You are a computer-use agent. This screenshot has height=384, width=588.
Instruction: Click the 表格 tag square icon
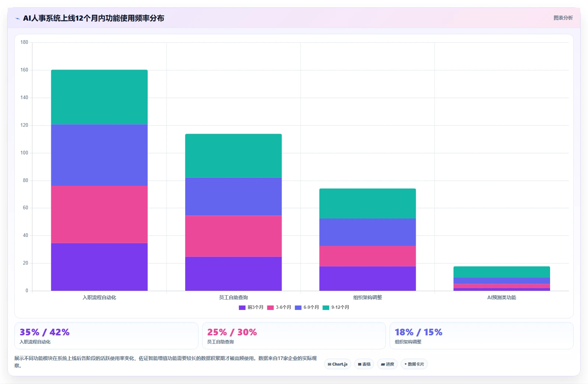[x=360, y=364]
